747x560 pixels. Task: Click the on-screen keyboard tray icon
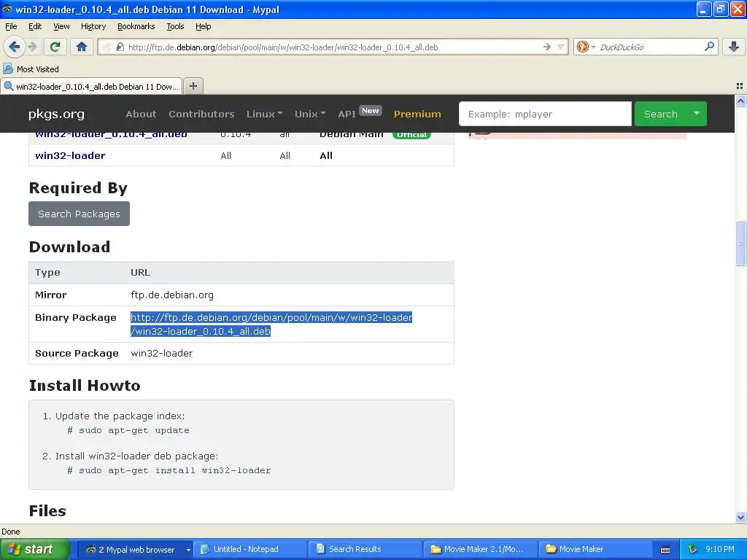(x=665, y=550)
